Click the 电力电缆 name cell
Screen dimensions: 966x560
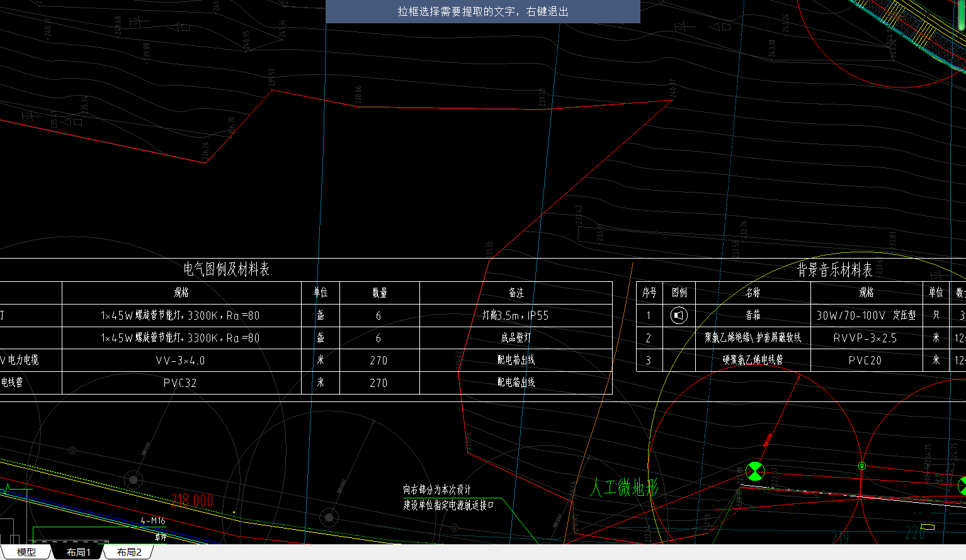point(20,360)
